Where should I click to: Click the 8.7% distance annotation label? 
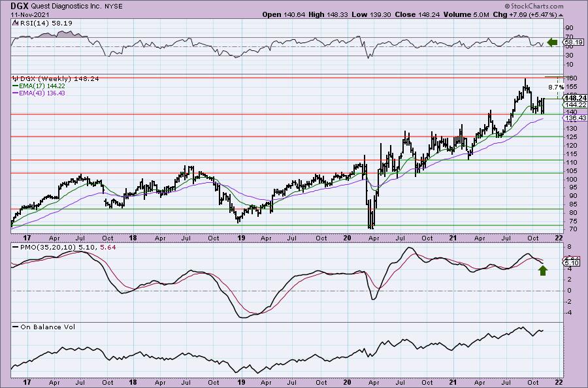coord(556,88)
